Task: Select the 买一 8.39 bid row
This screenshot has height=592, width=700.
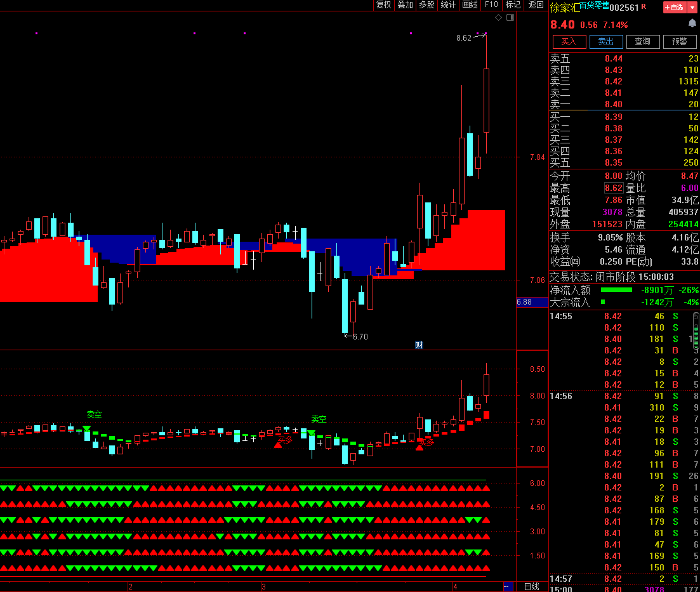Action: (624, 117)
